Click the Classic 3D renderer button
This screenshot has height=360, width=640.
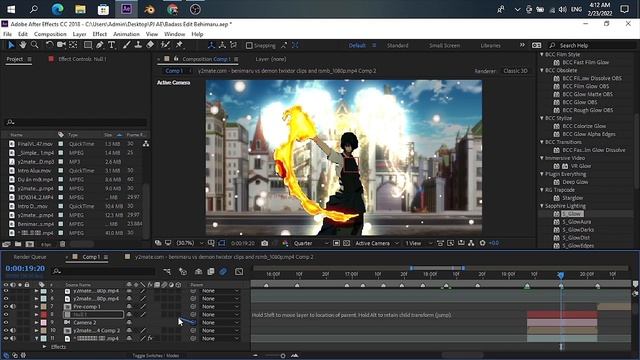515,71
